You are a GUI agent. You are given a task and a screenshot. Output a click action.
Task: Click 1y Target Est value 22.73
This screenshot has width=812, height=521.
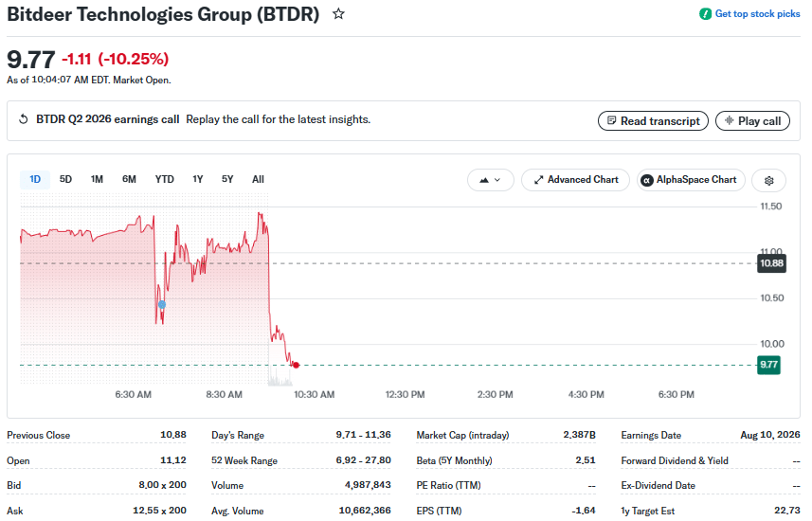point(787,511)
